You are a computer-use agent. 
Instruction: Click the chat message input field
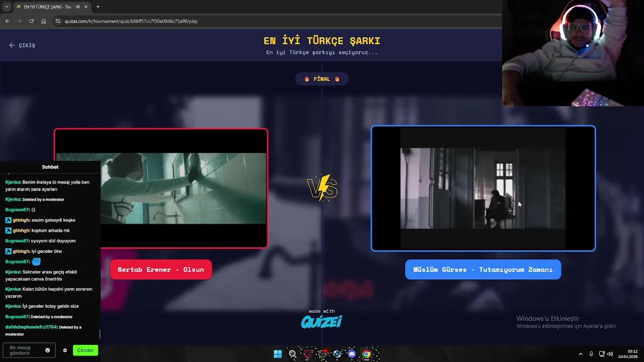click(29, 350)
